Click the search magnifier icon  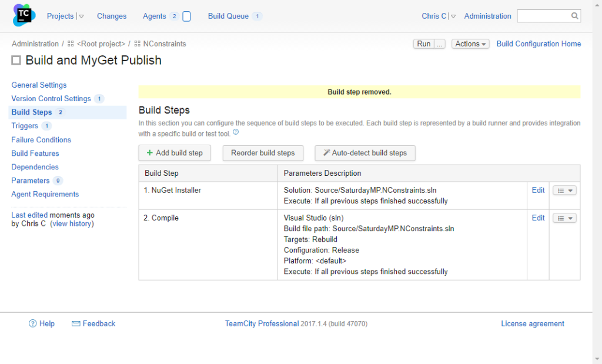(x=574, y=16)
